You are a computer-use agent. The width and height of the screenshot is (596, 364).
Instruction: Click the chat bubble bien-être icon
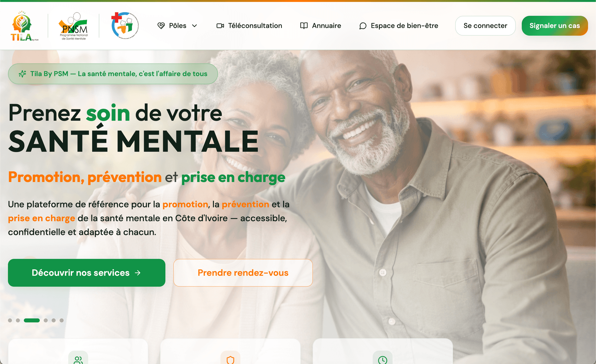[363, 26]
